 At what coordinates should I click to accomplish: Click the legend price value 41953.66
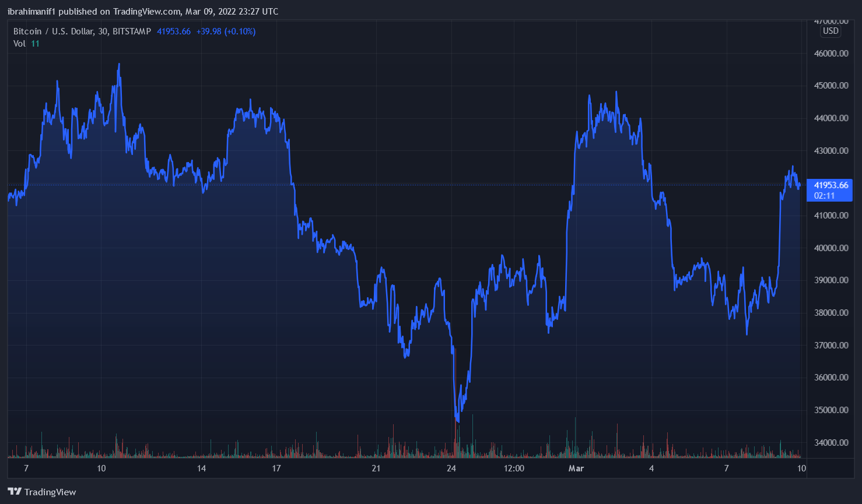point(174,31)
